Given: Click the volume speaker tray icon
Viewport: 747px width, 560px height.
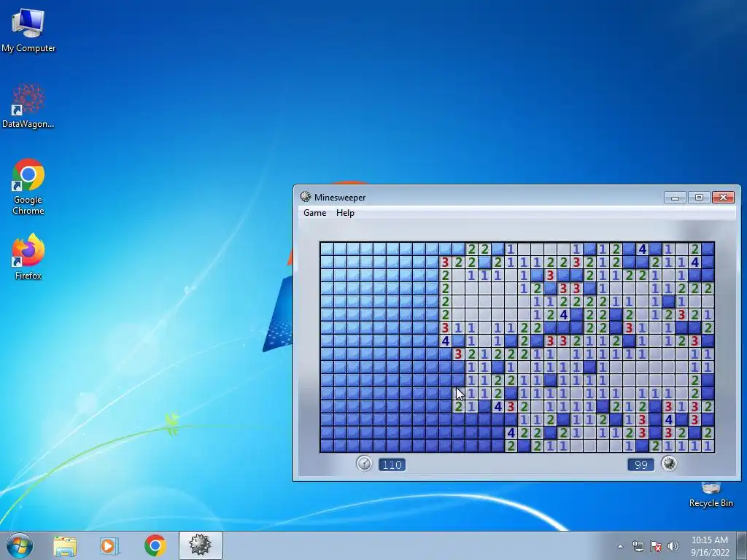Looking at the screenshot, I should click(x=673, y=546).
